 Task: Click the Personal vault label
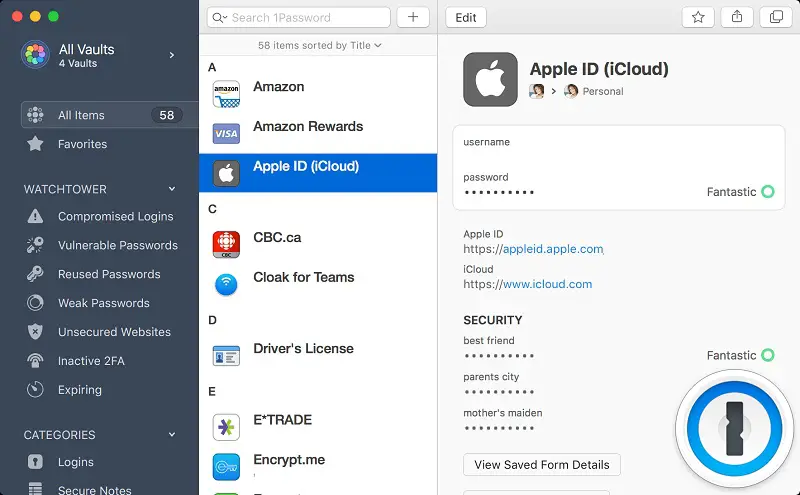click(x=603, y=91)
